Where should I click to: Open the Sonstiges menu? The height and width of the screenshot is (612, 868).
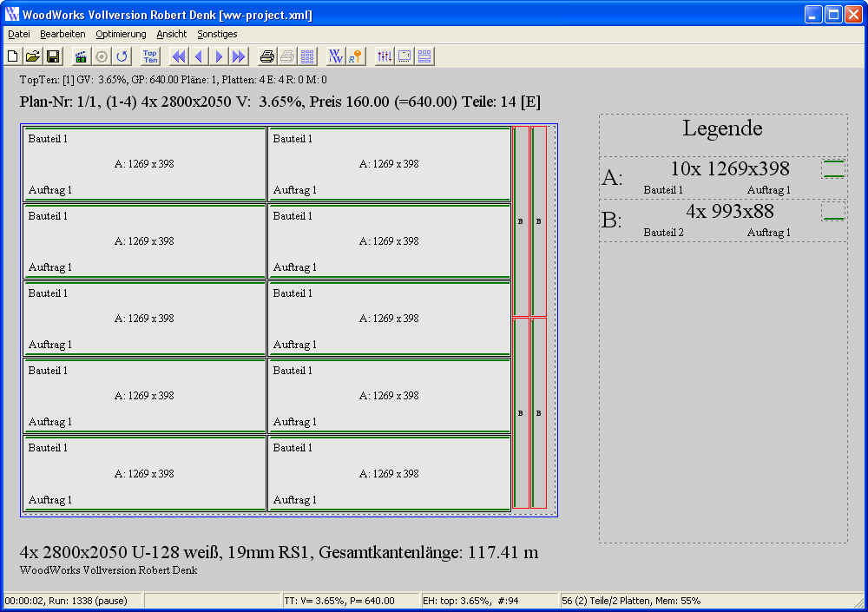click(219, 34)
